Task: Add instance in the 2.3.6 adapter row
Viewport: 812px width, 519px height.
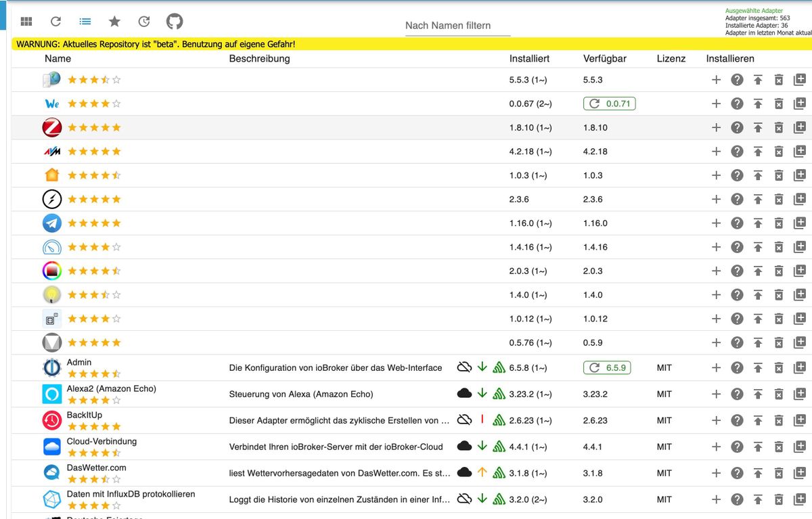Action: click(x=717, y=199)
